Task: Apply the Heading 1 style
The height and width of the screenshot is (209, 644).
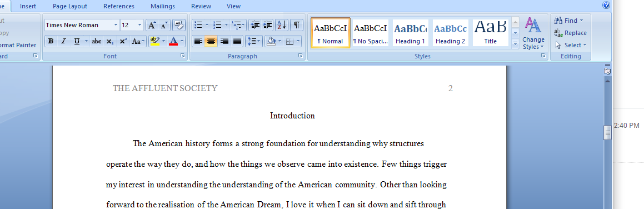Action: click(x=410, y=33)
